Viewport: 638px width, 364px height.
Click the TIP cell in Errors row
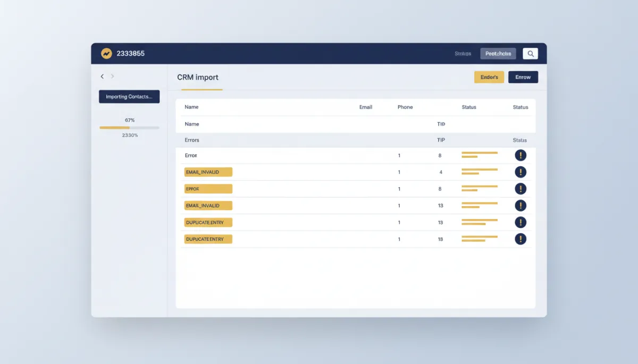(441, 140)
